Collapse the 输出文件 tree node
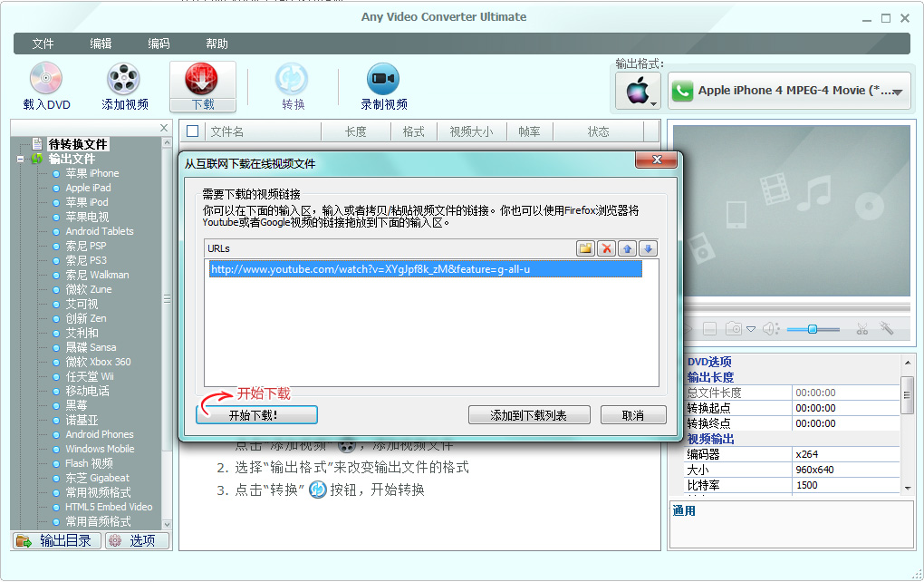This screenshot has width=924, height=582. click(x=21, y=159)
